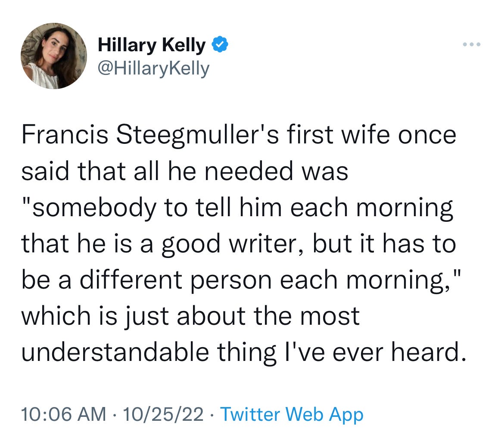Screen dimensions: 504x435
Task: Click the line beginning "somebody to tell him"
Action: point(238,208)
